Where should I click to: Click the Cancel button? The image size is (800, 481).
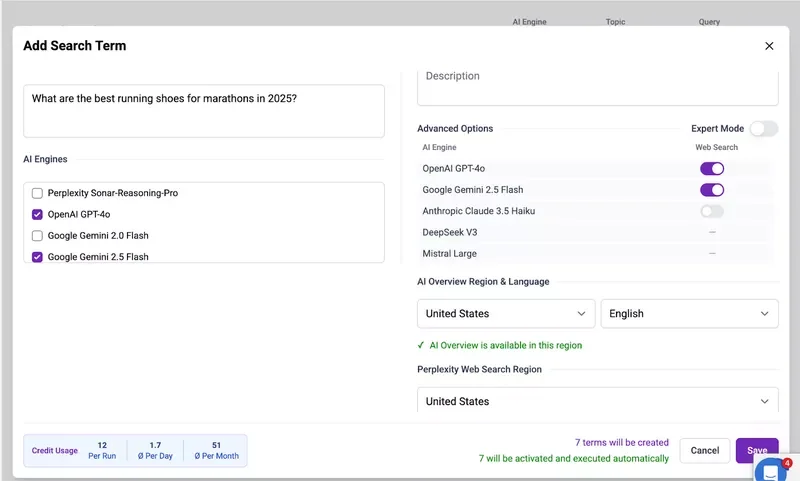[x=705, y=450]
